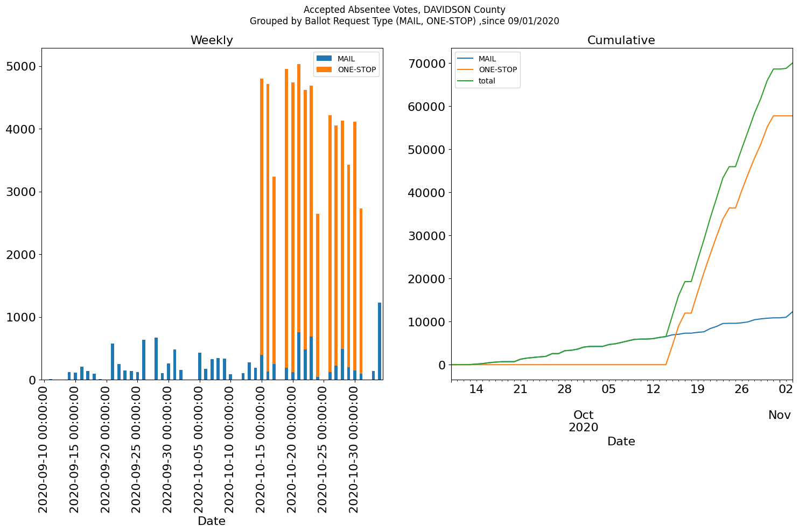
Task: Click the '2020-10-25 00:00:00' date tick label
Action: tap(324, 449)
